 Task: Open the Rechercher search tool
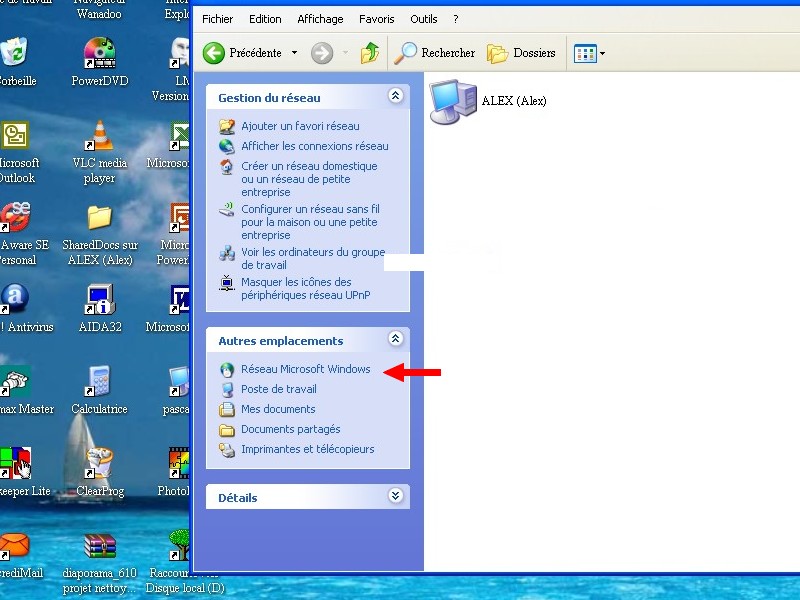click(434, 53)
